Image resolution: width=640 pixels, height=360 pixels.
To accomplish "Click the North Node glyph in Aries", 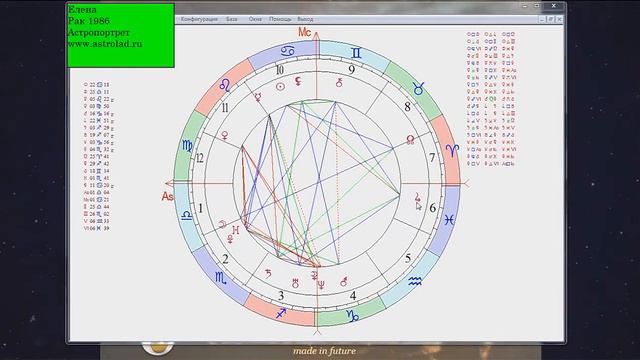I will tap(410, 140).
